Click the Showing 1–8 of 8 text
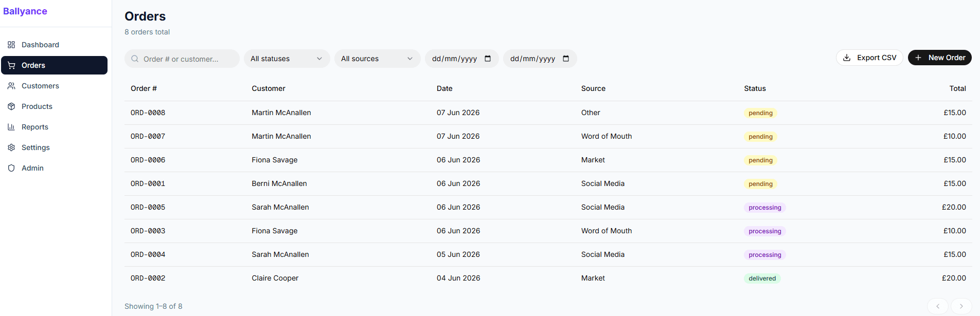980x316 pixels. pyautogui.click(x=153, y=306)
